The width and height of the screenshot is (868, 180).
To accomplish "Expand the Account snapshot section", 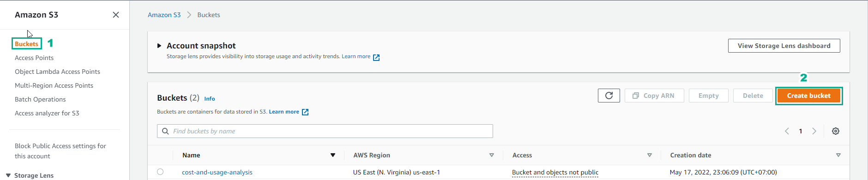I will pyautogui.click(x=159, y=46).
